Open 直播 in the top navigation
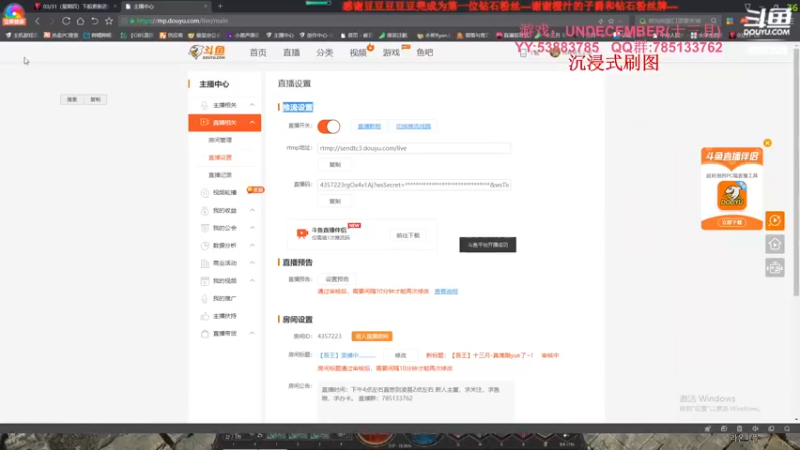Screen dimensions: 800x450 coord(291,53)
